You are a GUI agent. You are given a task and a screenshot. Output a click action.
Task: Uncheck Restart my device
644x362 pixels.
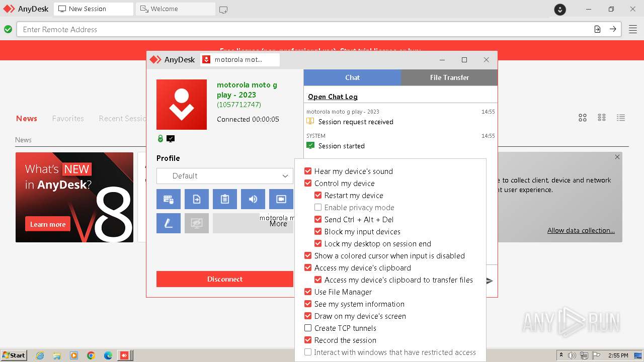318,195
